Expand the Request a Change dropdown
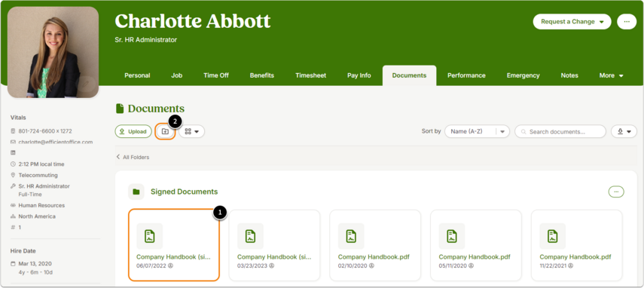Screen dimensions: 644x288 click(x=572, y=22)
